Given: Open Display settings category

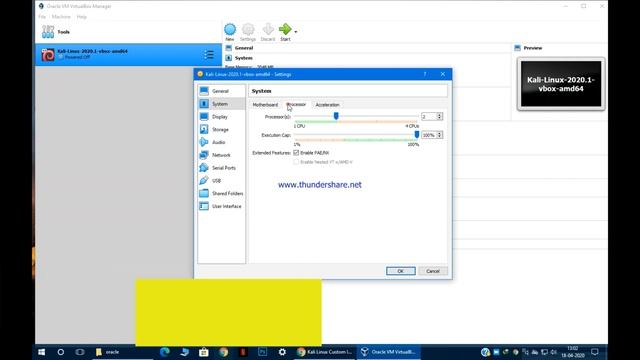Looking at the screenshot, I should (222, 117).
